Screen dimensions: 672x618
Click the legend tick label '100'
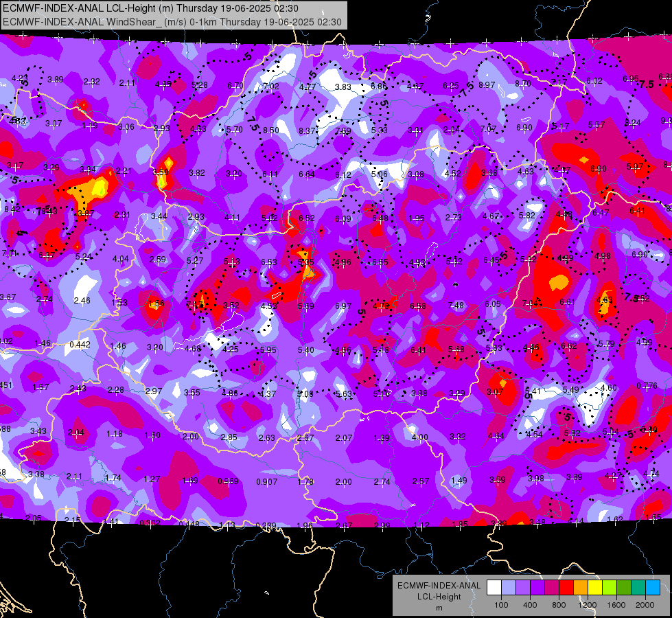point(501,605)
